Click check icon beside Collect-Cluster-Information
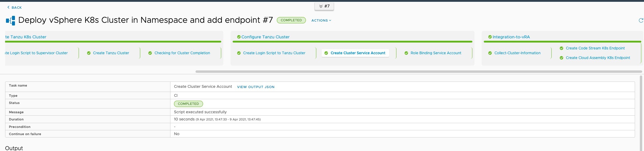 coord(490,53)
